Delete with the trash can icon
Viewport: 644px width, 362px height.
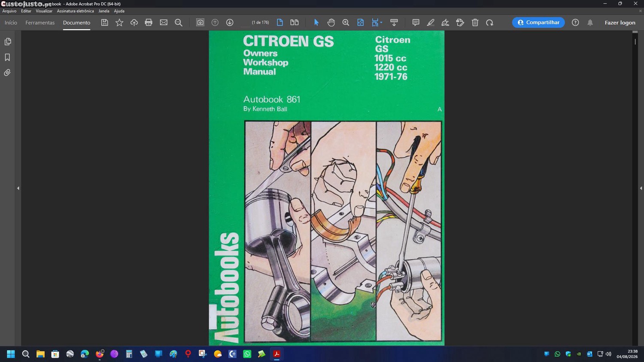tap(475, 22)
